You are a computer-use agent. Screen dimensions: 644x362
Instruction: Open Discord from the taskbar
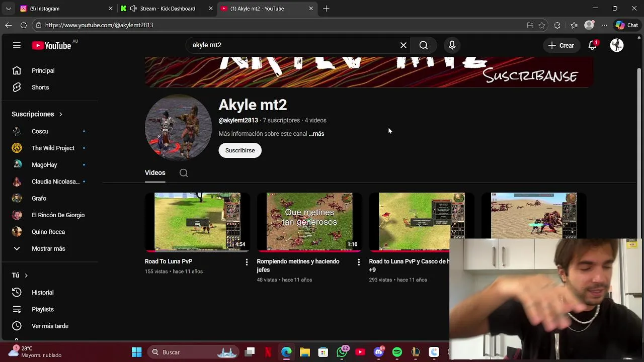coord(379,352)
